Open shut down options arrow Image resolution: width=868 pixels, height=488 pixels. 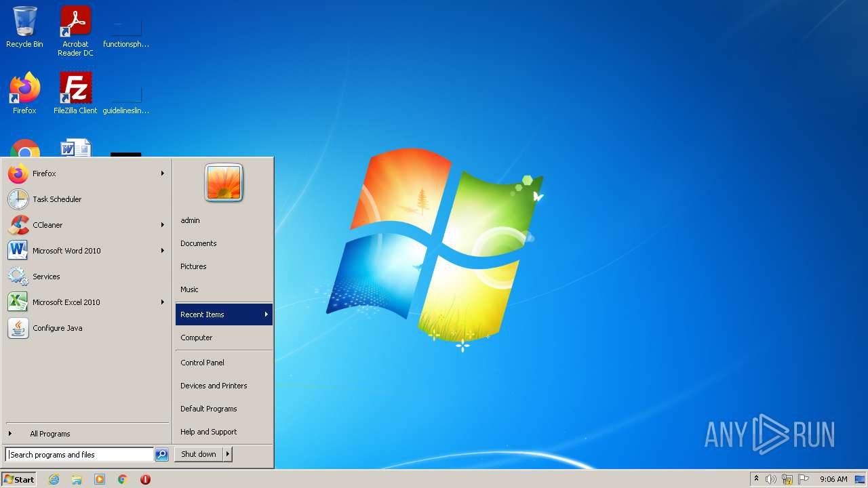(228, 454)
